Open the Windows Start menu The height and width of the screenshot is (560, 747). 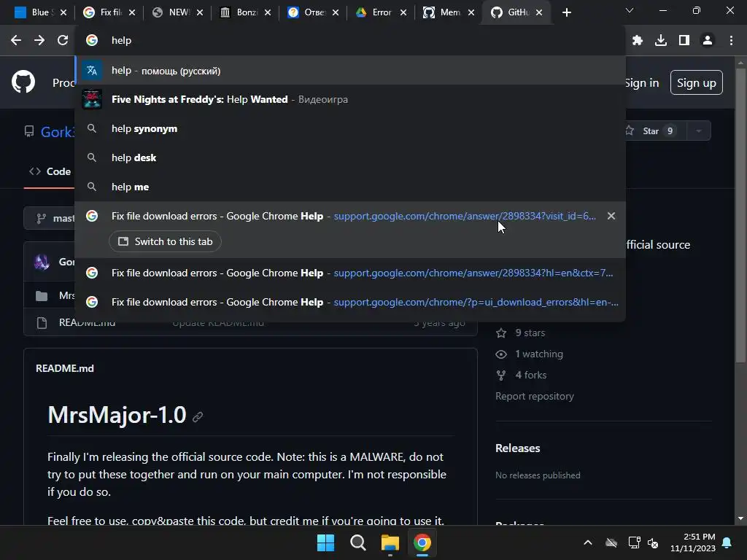pos(326,542)
